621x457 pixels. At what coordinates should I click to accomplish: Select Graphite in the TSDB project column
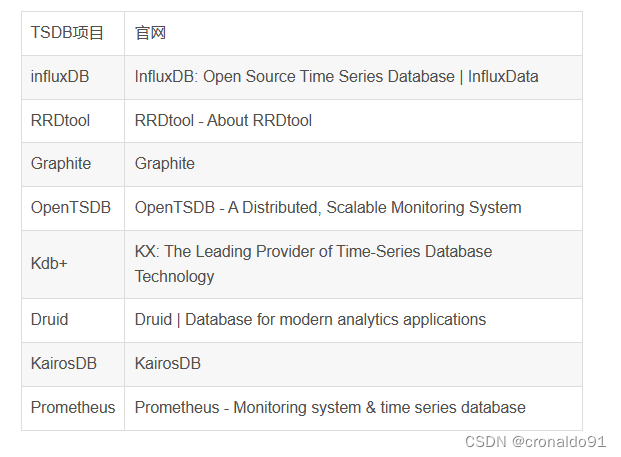pyautogui.click(x=60, y=164)
